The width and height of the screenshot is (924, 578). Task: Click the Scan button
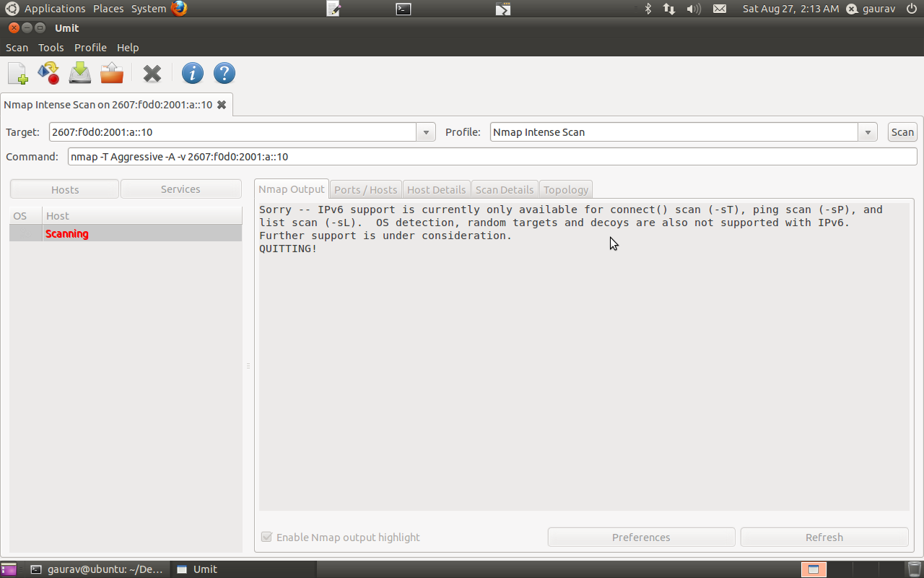pyautogui.click(x=902, y=132)
